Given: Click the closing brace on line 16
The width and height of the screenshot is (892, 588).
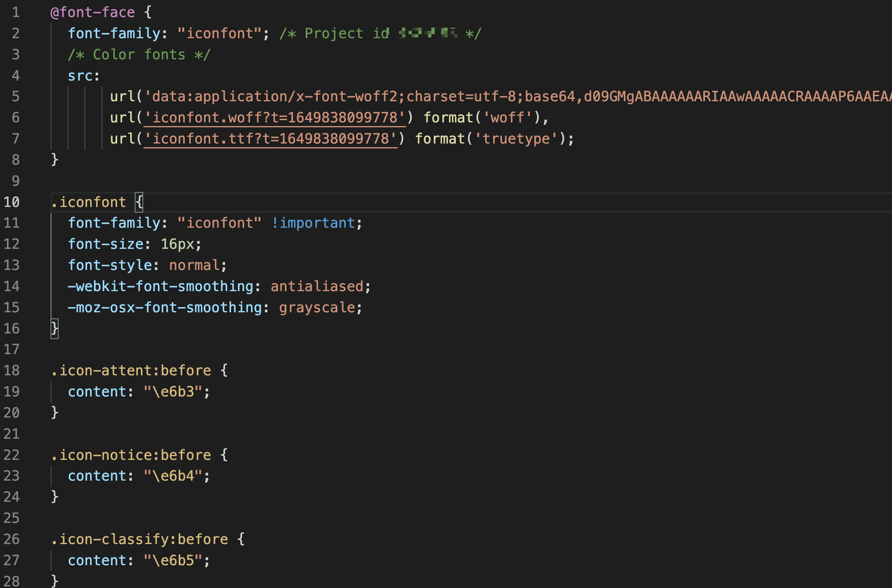Looking at the screenshot, I should click(55, 329).
